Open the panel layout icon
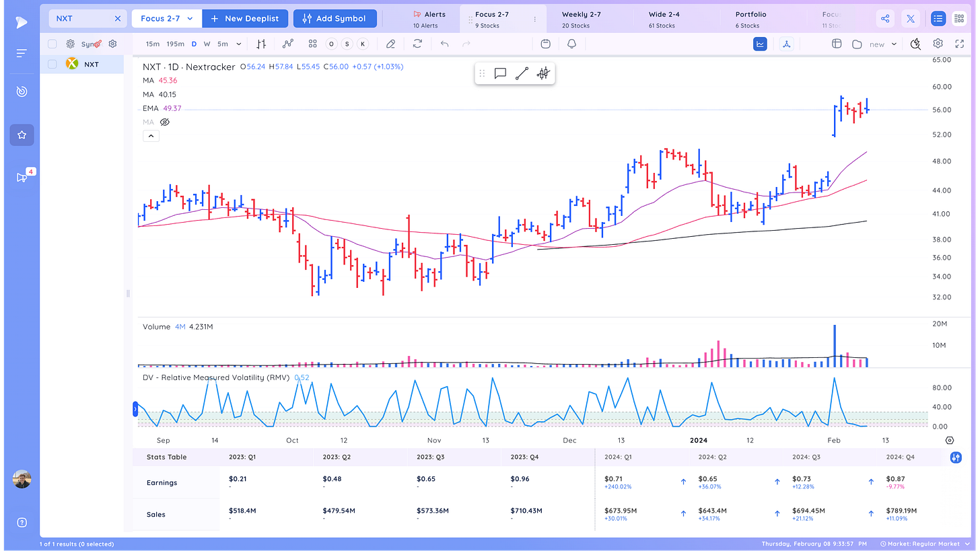This screenshot has width=980, height=551. point(837,44)
